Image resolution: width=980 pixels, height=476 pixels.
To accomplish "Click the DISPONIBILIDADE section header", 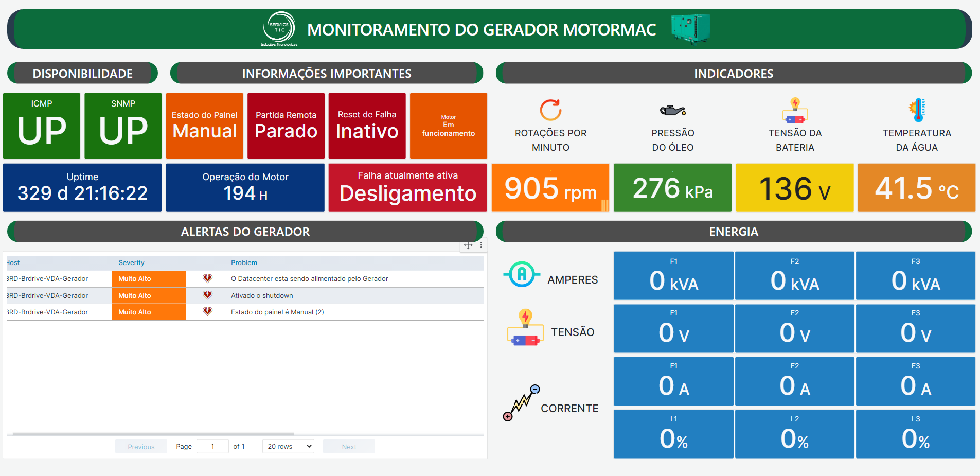I will click(x=82, y=73).
